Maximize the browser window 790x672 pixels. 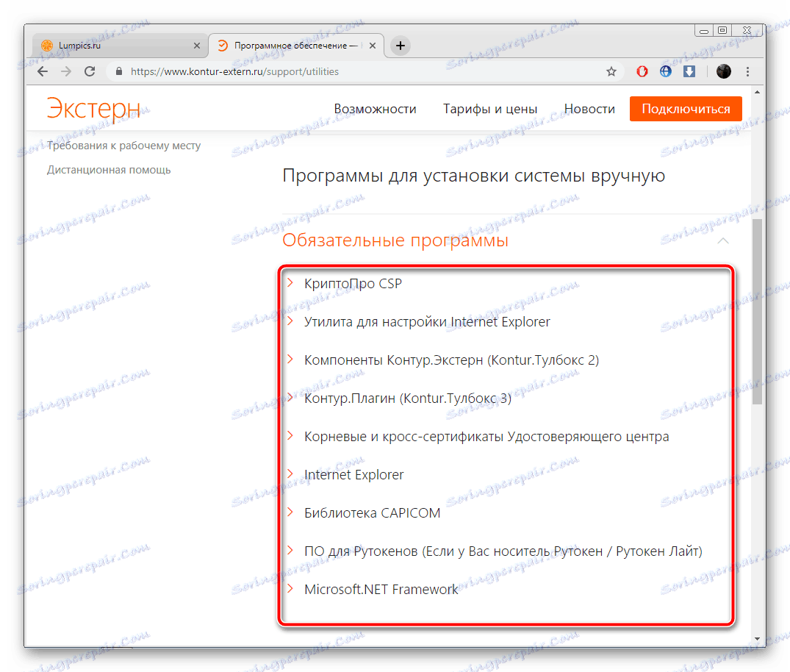pyautogui.click(x=722, y=31)
